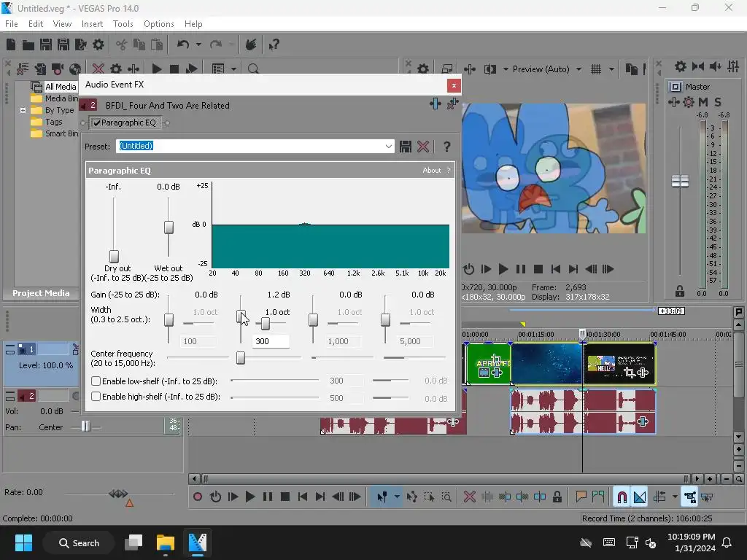This screenshot has height=560, width=747.
Task: Open the Edit menu
Action: tap(36, 24)
